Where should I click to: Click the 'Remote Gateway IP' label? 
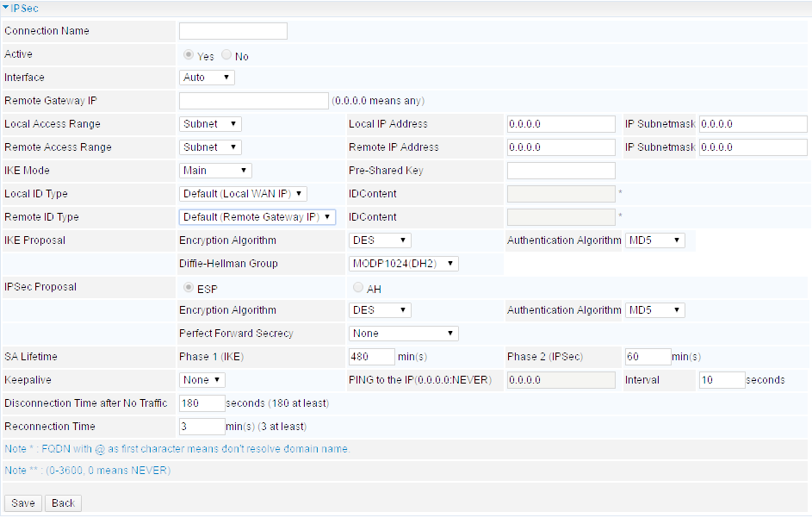tap(50, 101)
